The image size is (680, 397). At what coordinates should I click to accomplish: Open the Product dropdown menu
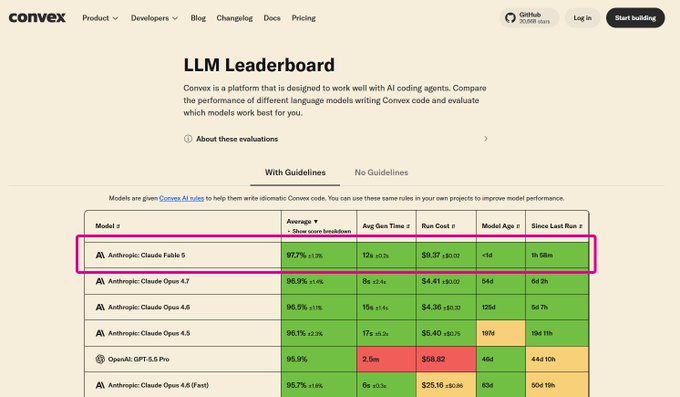(x=100, y=18)
